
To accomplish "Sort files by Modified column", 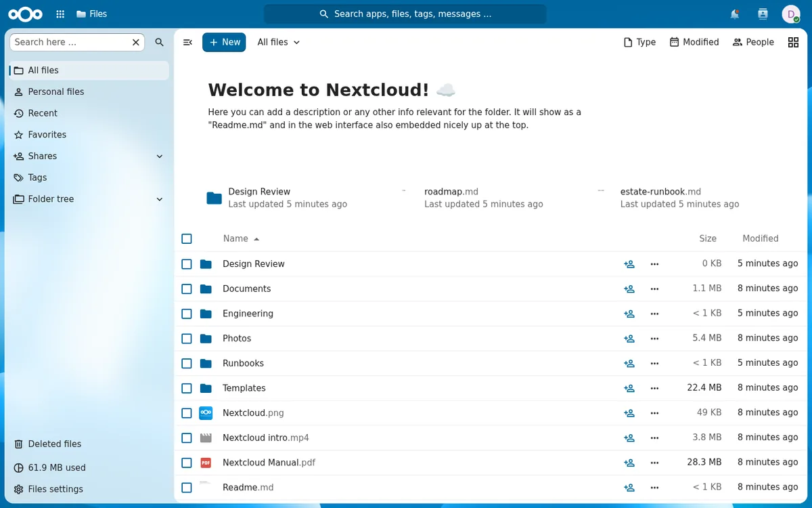I will (761, 238).
